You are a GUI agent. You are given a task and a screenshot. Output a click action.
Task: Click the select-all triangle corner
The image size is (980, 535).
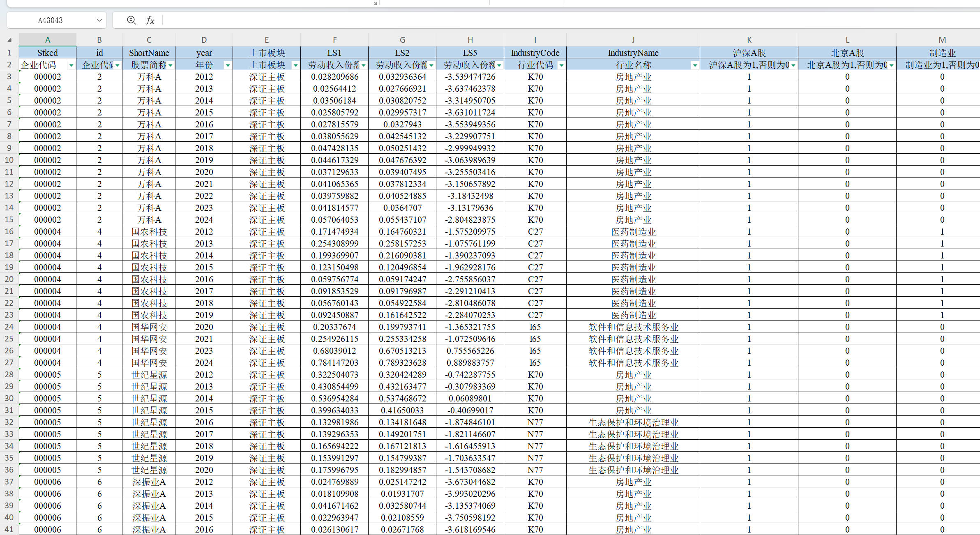point(9,40)
